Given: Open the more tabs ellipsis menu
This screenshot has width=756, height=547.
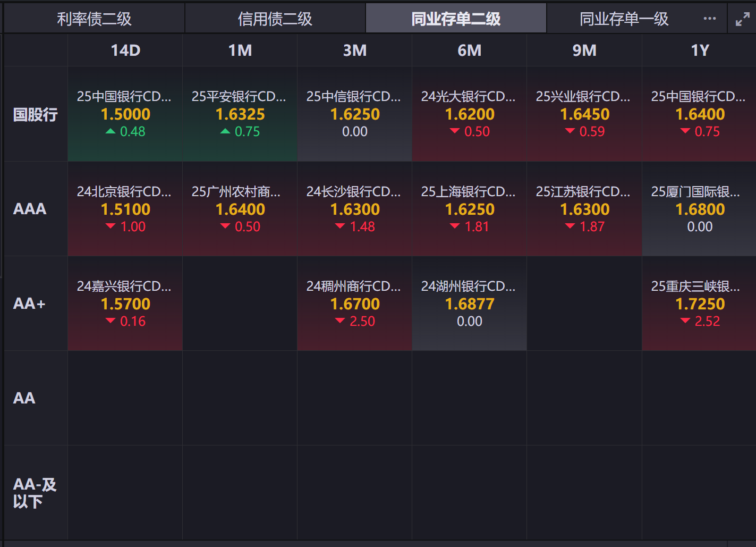Looking at the screenshot, I should pyautogui.click(x=709, y=19).
